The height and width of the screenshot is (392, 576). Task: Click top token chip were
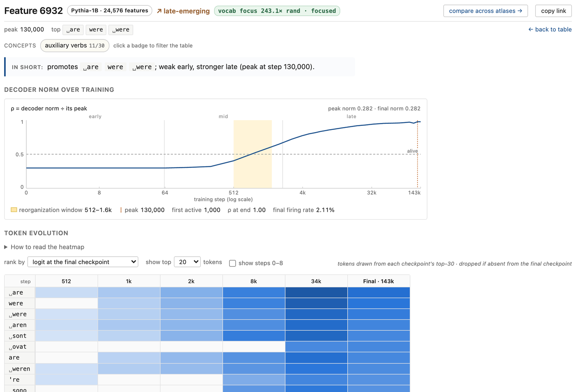tap(96, 30)
